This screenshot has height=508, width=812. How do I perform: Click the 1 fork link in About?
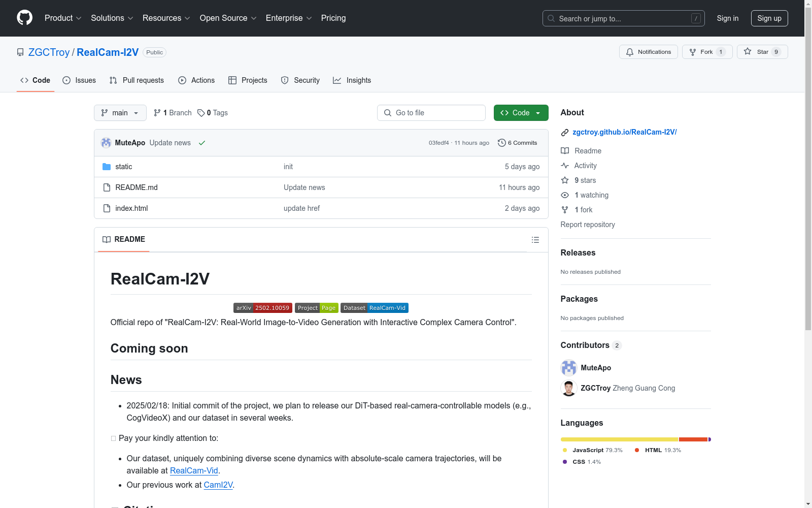[584, 210]
